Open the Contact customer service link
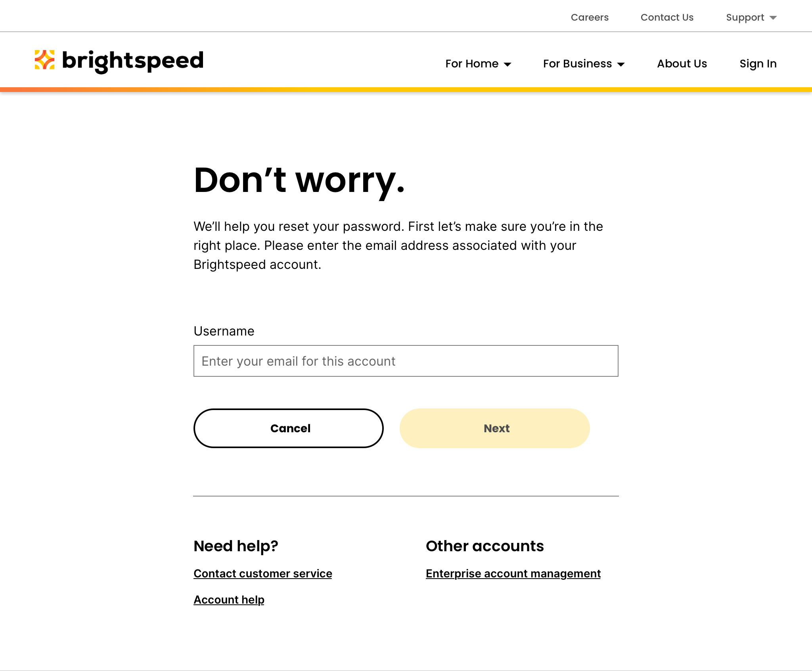Screen dimensions: 812x671 262,573
